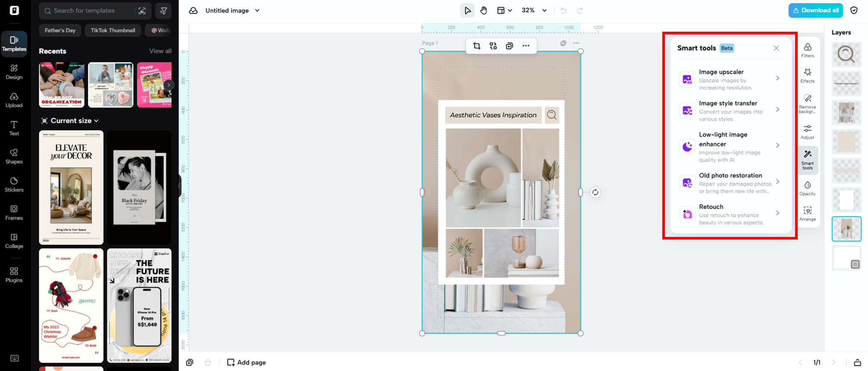Switch to the Stickers sidebar tab

14,184
